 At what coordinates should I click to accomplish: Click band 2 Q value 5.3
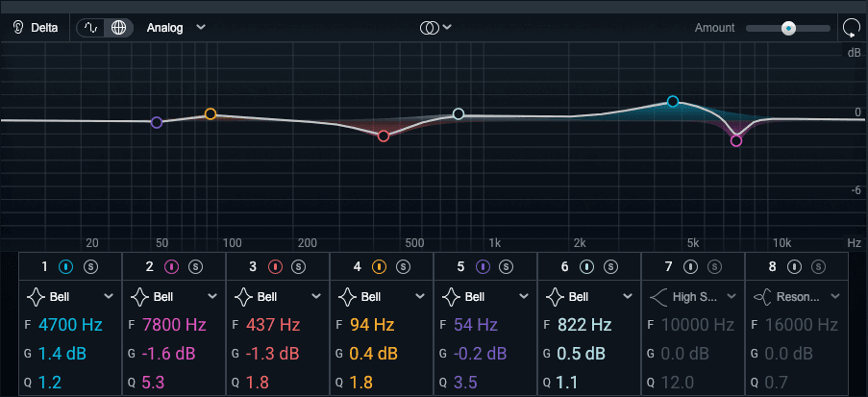(153, 382)
